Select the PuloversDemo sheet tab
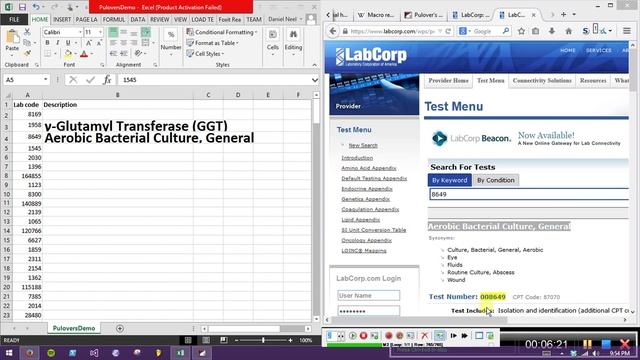640x360 pixels. click(x=73, y=328)
